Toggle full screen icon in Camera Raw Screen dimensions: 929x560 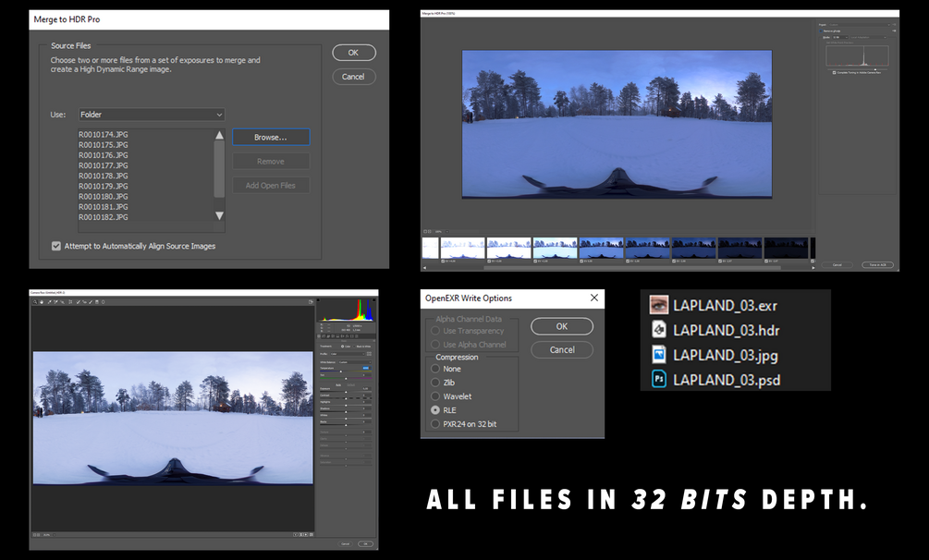[x=311, y=302]
